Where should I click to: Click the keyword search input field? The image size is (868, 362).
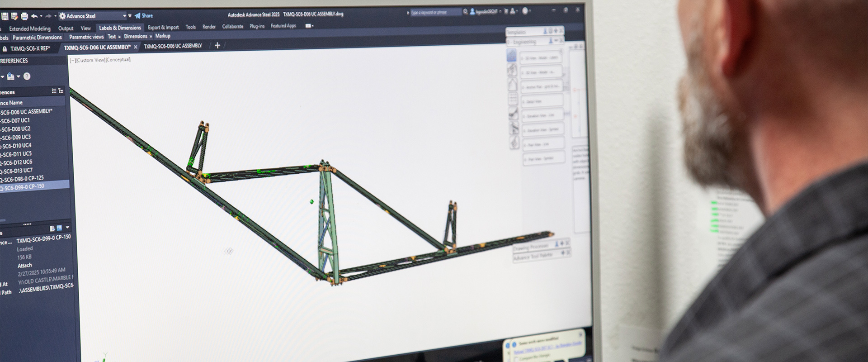point(434,12)
